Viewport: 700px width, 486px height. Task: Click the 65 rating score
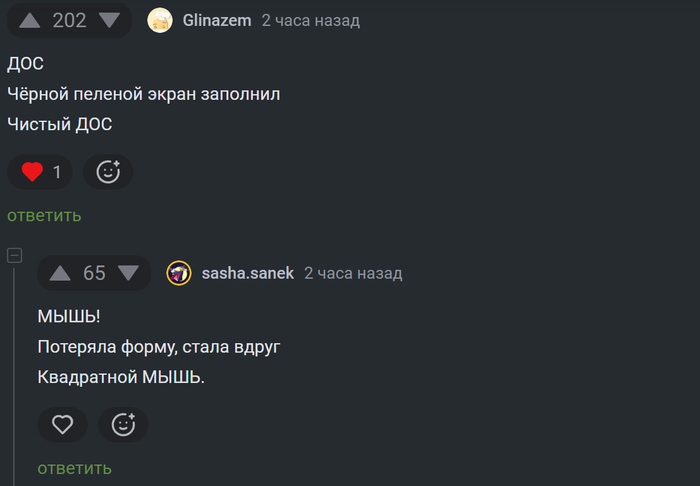[94, 273]
